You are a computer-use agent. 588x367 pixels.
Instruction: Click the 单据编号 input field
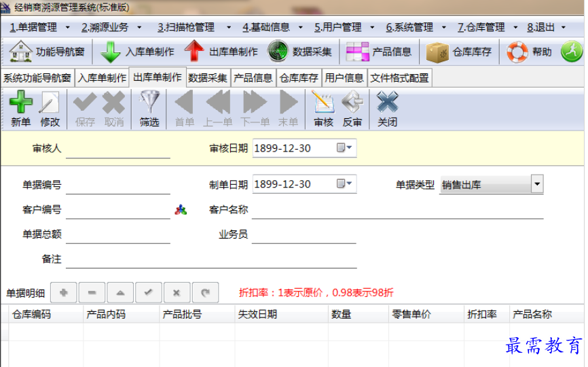click(x=118, y=185)
